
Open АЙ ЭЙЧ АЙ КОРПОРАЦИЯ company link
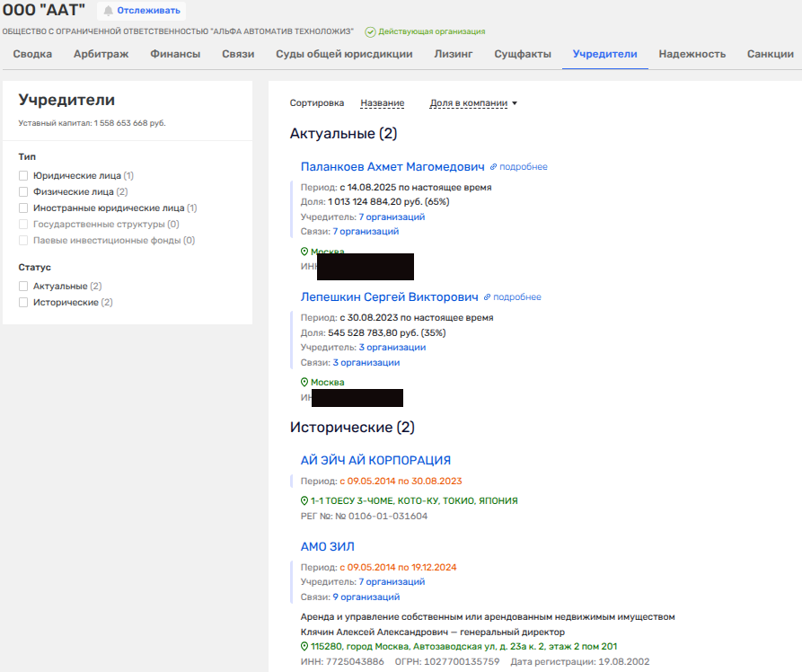coord(375,460)
